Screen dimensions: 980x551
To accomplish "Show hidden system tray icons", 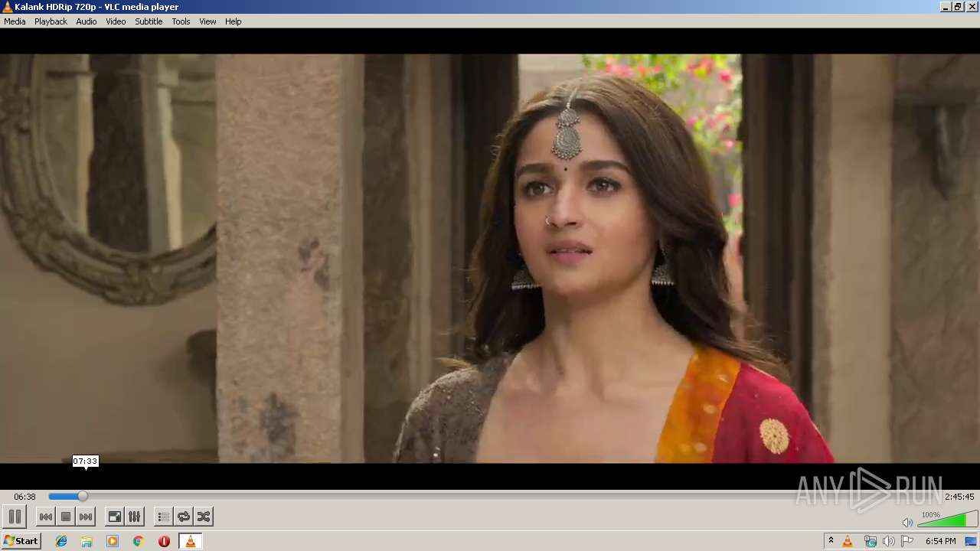I will click(x=831, y=541).
